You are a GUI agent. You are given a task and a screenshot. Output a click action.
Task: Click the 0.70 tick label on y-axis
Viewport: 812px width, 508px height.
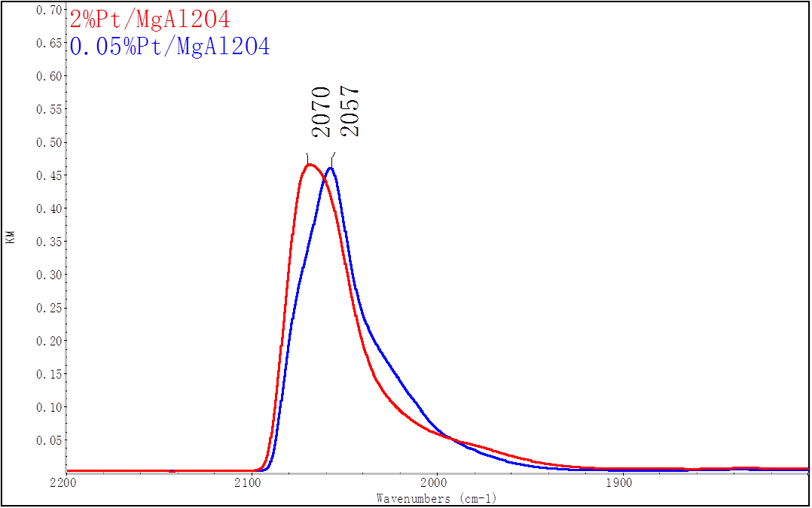[x=50, y=11]
